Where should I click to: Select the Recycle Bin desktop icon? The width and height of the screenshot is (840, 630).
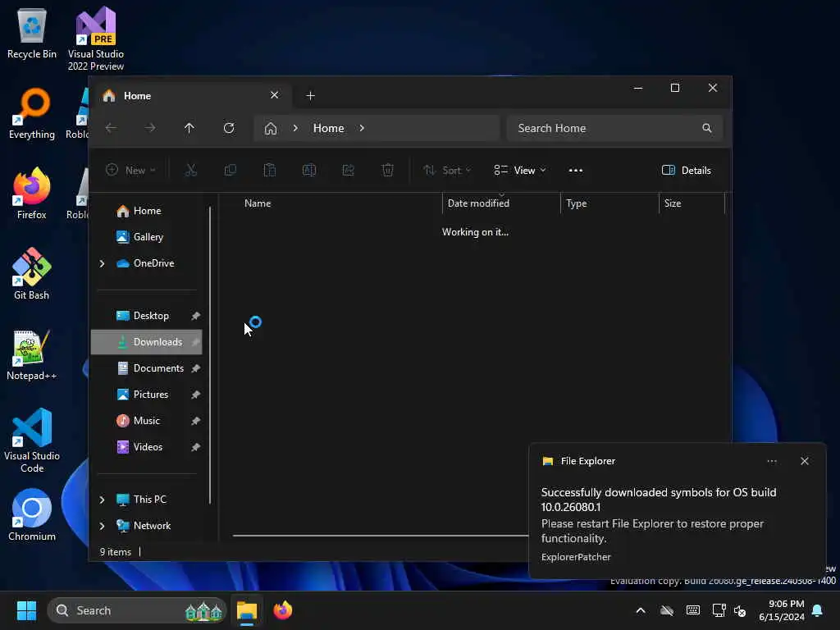(32, 33)
